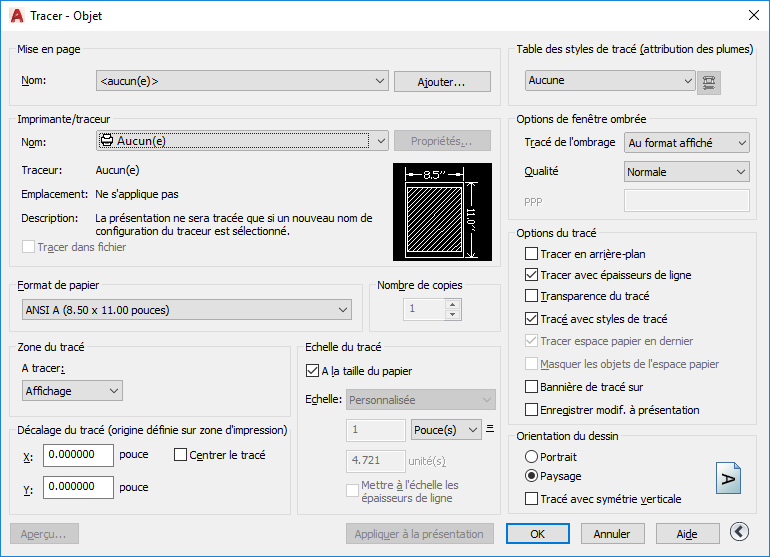Click the Y offset input field
The width and height of the screenshot is (770, 557).
[78, 487]
